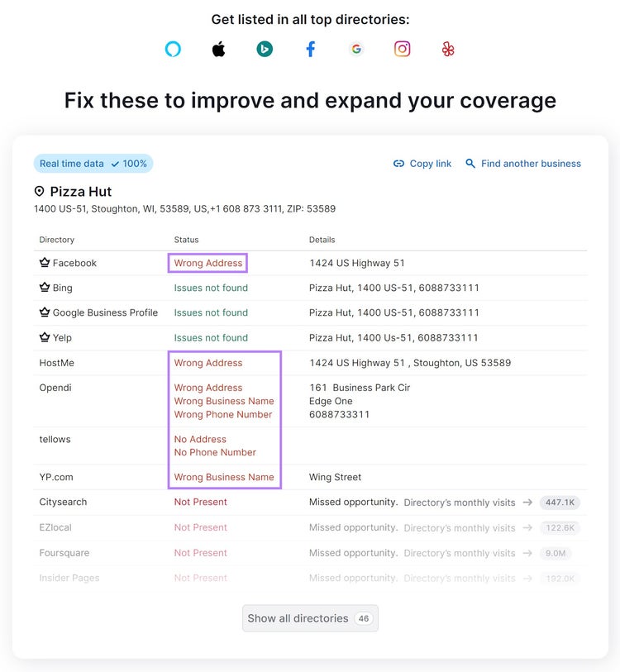Click HostMe address ending Stoughton, US 53589
This screenshot has width=620, height=672.
tap(410, 363)
